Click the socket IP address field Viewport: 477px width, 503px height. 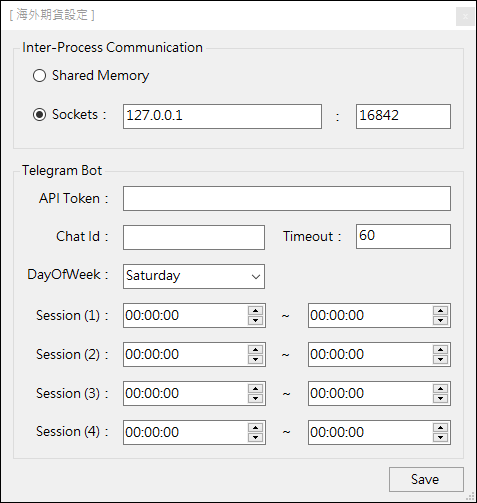pyautogui.click(x=222, y=116)
